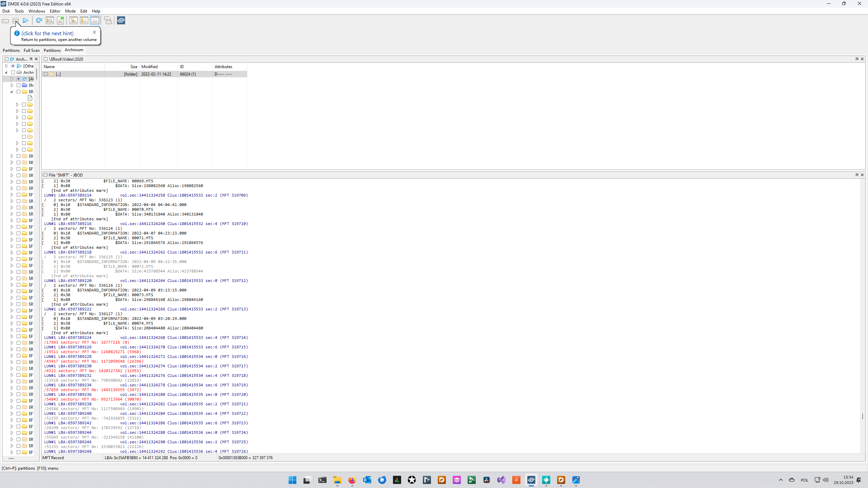Tick the checkbox of the [..] row

(x=45, y=74)
